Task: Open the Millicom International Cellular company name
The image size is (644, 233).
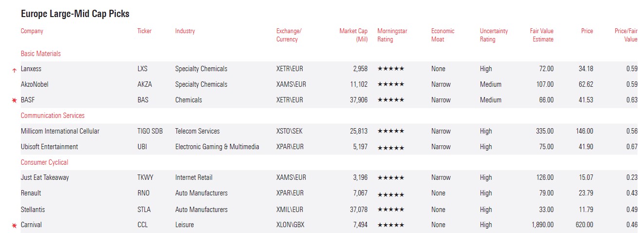Action: click(60, 131)
